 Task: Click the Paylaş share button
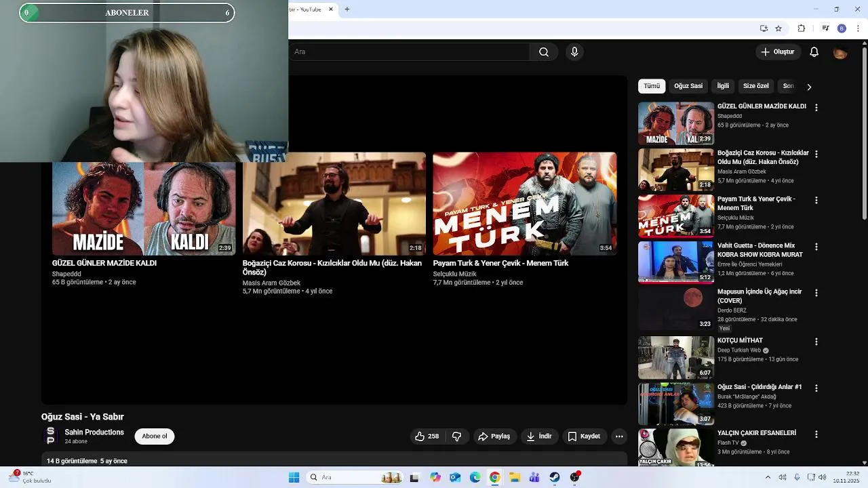click(494, 436)
